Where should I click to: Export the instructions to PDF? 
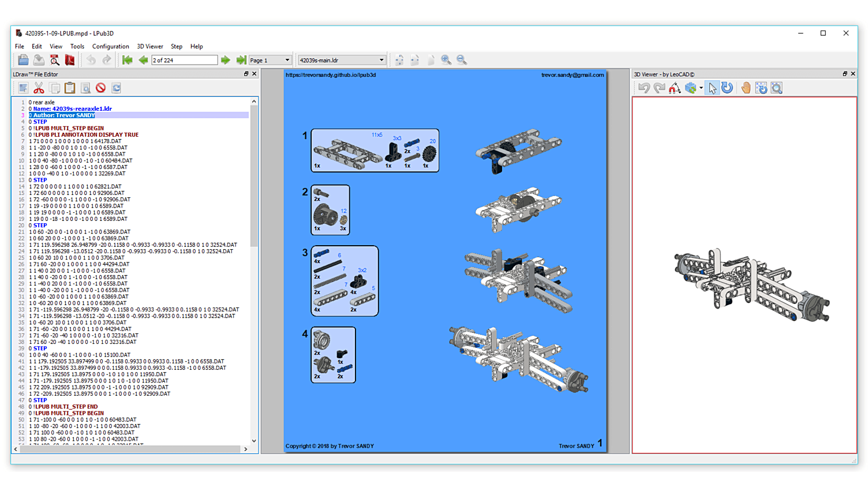pyautogui.click(x=70, y=59)
